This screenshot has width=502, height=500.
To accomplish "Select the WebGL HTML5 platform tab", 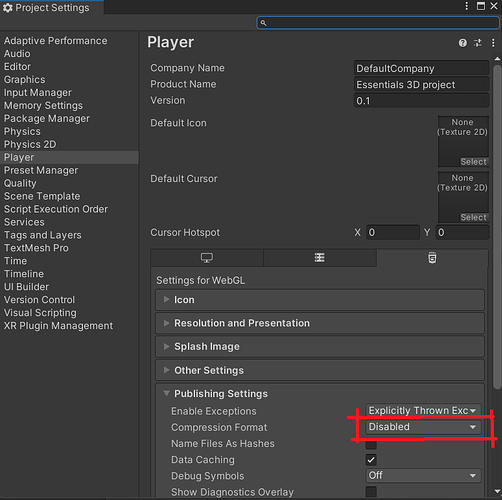I will tap(432, 258).
